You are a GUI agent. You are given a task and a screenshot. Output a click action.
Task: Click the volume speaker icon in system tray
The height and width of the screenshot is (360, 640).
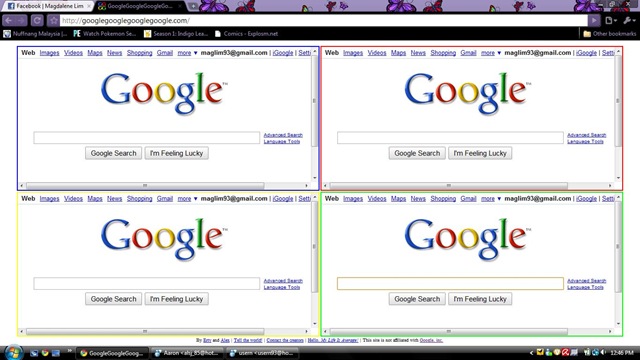point(603,353)
